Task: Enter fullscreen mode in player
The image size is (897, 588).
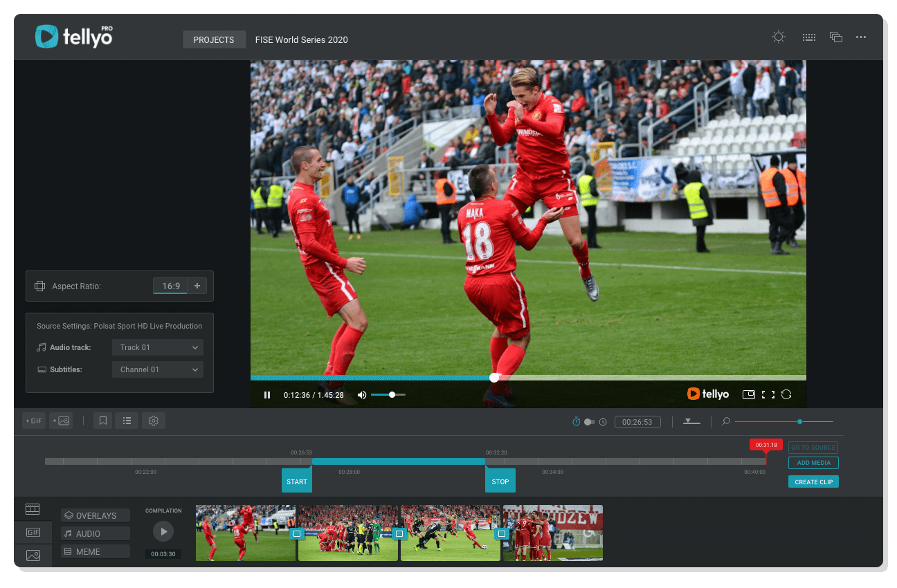Action: (x=768, y=394)
